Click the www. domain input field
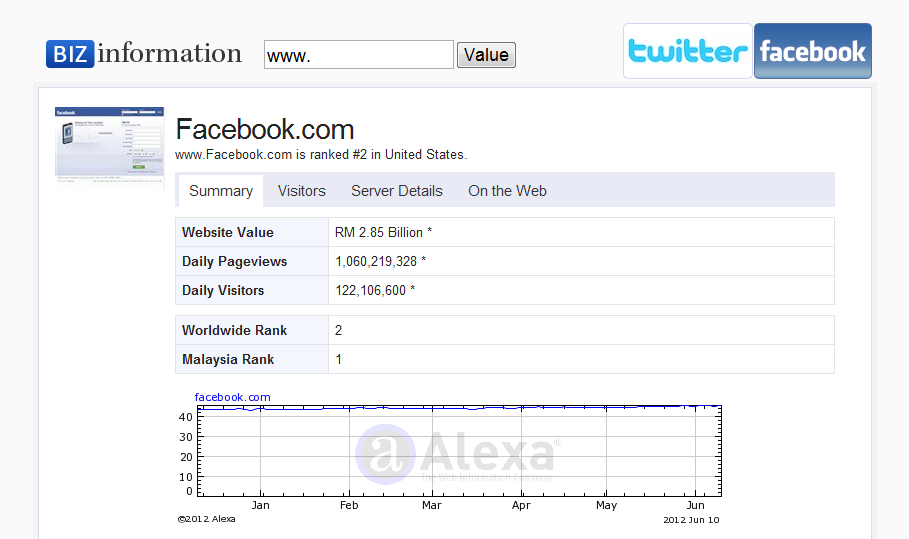Viewport: 909px width, 539px height. tap(359, 54)
